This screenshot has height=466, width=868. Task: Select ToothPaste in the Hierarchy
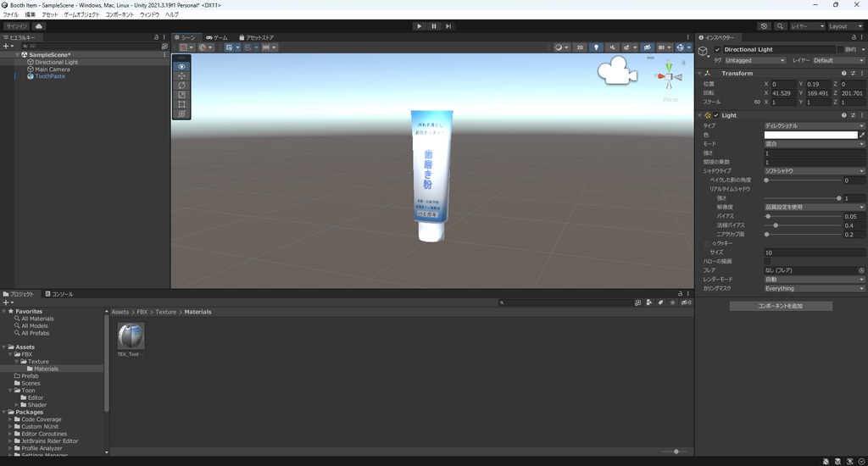(50, 76)
